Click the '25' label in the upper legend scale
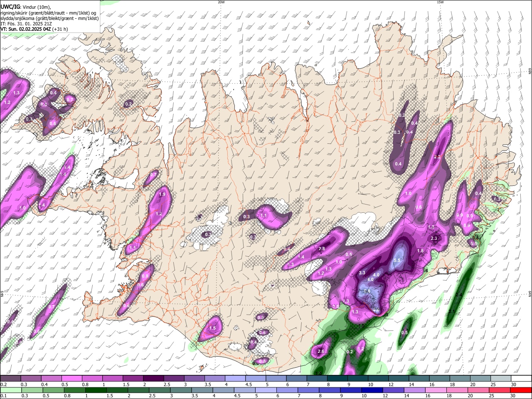Screen dimensions: 532x399 [x=493, y=384]
